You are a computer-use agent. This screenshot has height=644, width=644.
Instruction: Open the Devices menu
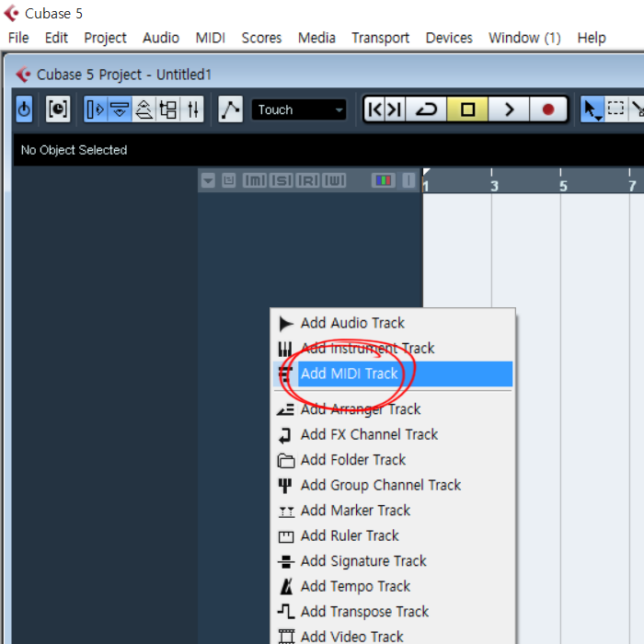[x=449, y=38]
